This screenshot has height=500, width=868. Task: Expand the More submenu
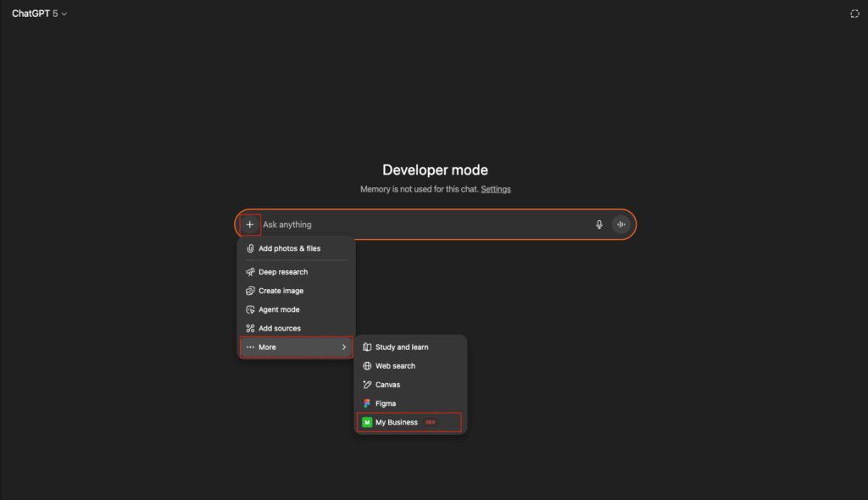pos(296,347)
